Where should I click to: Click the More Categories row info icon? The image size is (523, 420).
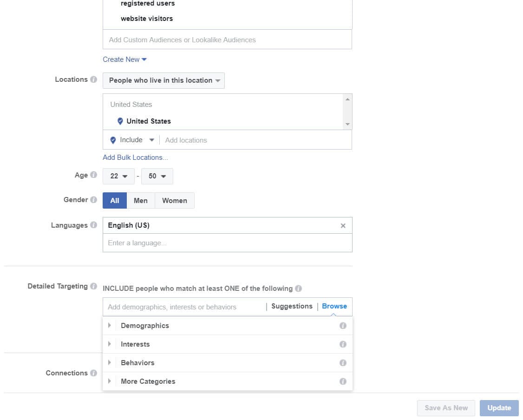[x=343, y=381]
